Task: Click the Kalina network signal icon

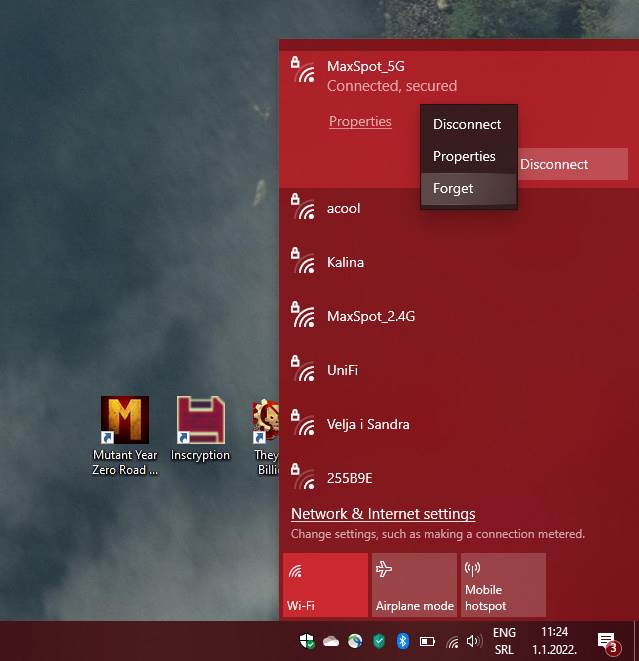Action: [x=303, y=261]
